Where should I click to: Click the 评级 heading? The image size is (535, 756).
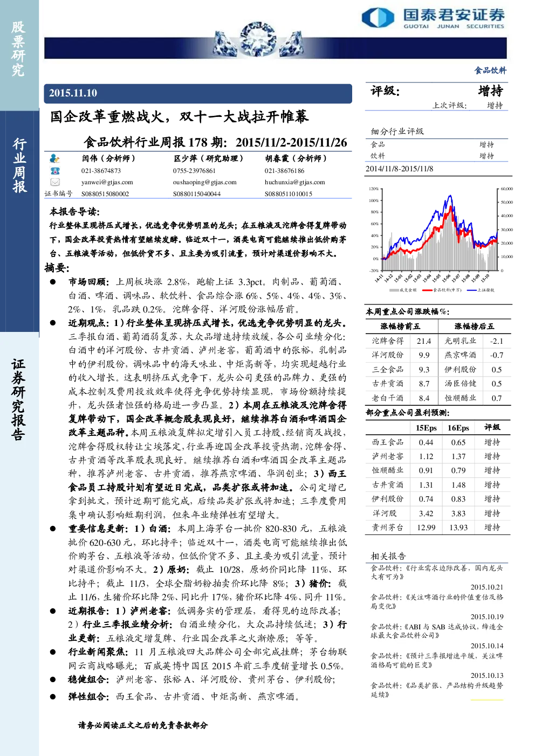tap(385, 91)
